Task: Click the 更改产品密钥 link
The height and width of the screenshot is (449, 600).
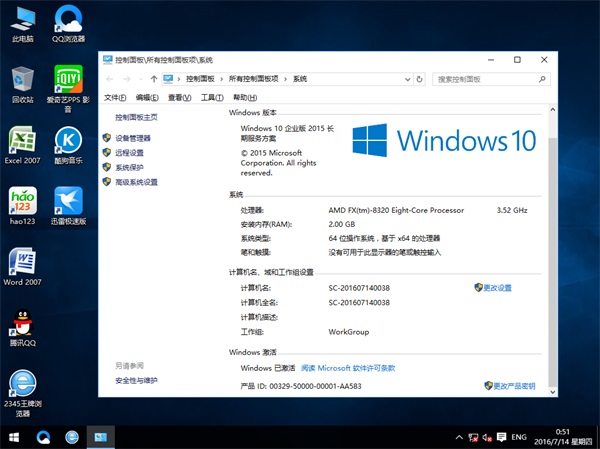Action: (x=514, y=385)
